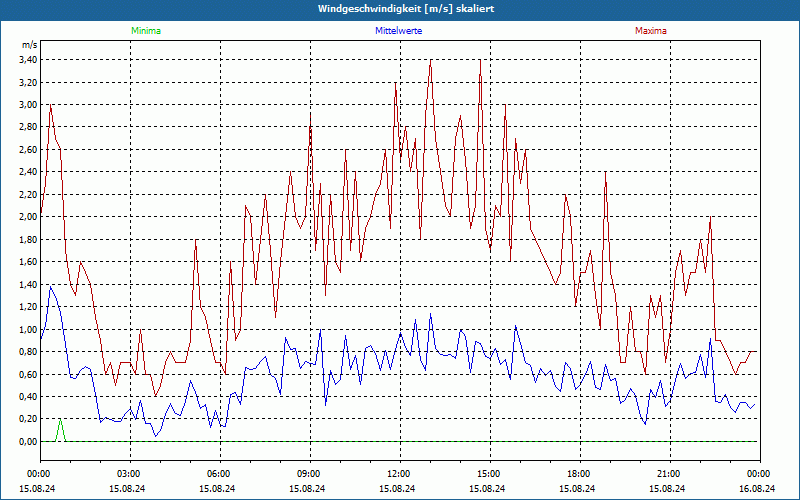
Task: Click the 06:00 time axis label
Action: click(x=220, y=474)
